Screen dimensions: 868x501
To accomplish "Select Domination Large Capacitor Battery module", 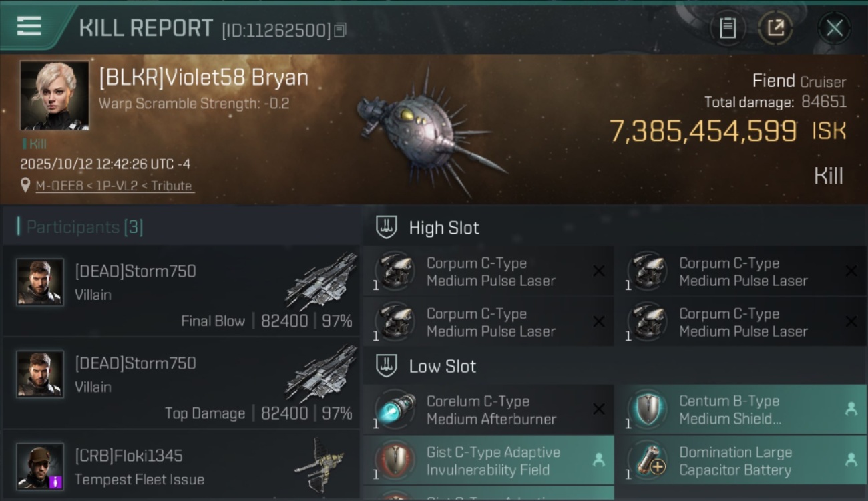I will 740,460.
